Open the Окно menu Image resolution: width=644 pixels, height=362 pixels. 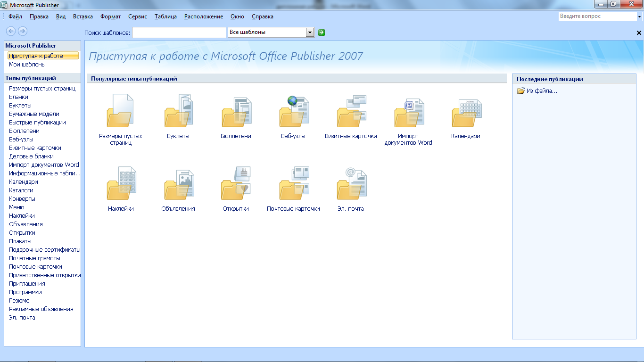click(237, 16)
